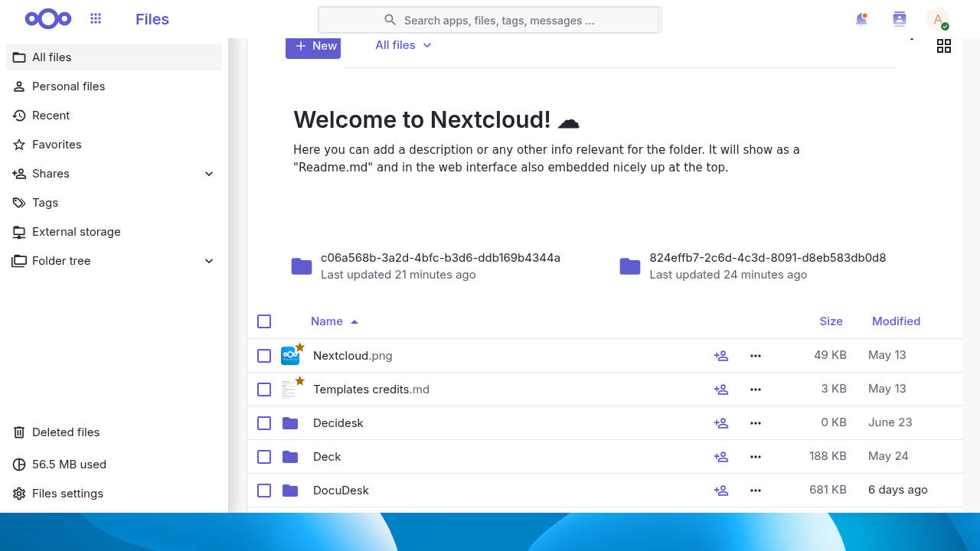980x551 pixels.
Task: Check the Templates credits.md row checkbox
Action: [x=264, y=390]
